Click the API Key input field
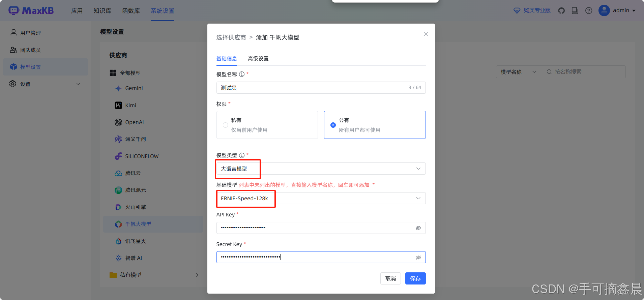Image resolution: width=644 pixels, height=300 pixels. [x=321, y=228]
